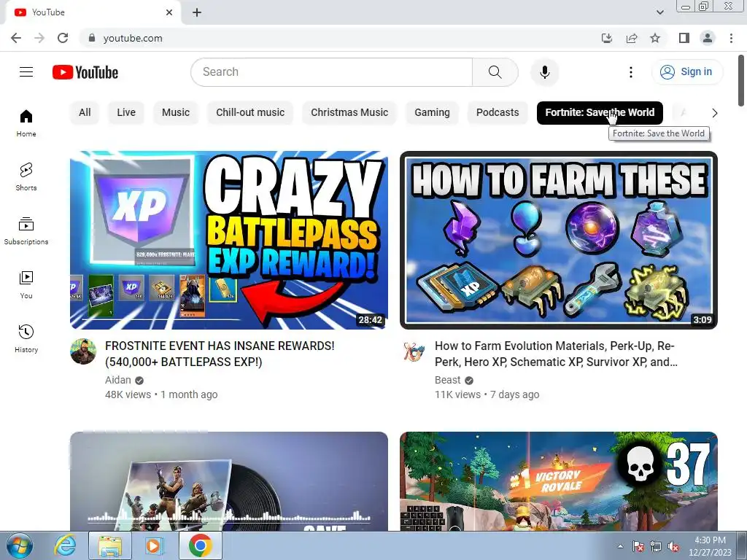
Task: Select the Gaming filter chip
Action: [432, 112]
